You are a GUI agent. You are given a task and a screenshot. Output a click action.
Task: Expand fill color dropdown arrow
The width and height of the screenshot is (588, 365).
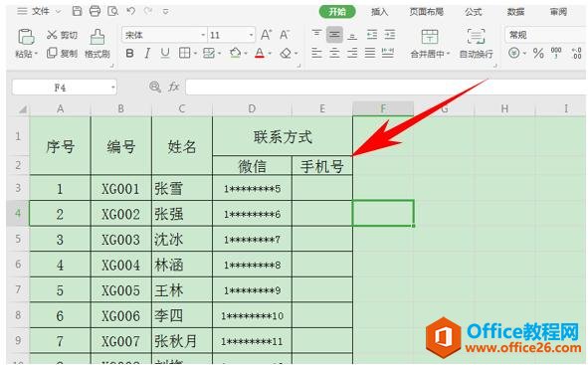[x=246, y=54]
